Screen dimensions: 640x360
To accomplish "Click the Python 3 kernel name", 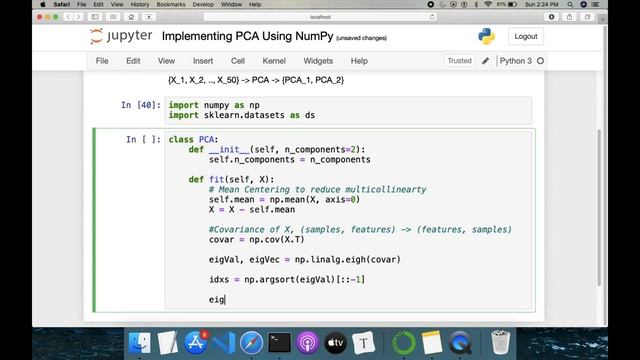I will [516, 61].
